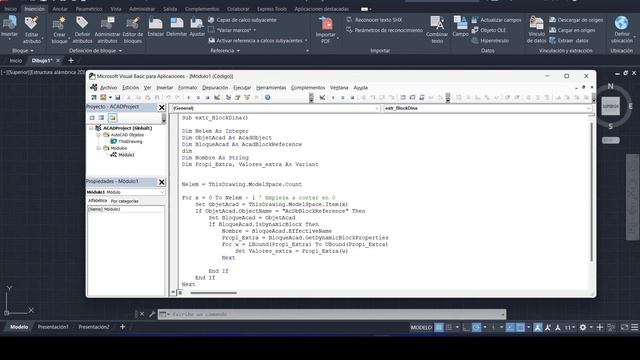Screen dimensions: 640x360
Task: Click Reconocer texto SHX button
Action: (374, 20)
